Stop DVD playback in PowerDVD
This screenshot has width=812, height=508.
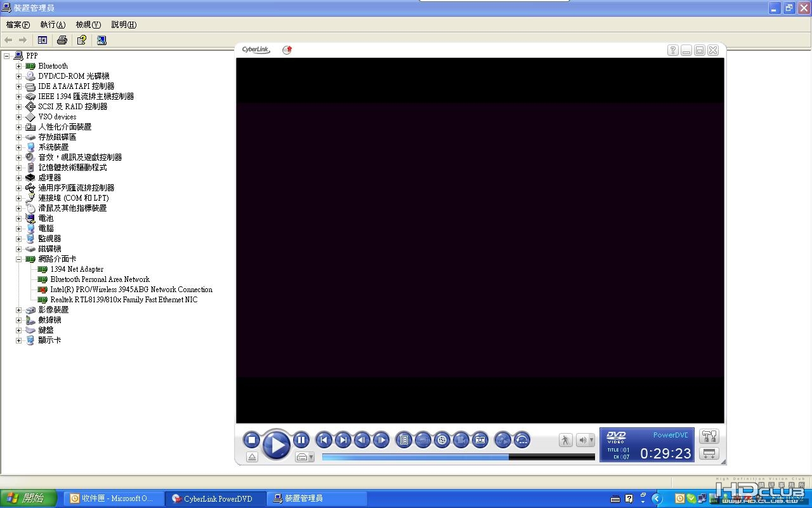[252, 439]
